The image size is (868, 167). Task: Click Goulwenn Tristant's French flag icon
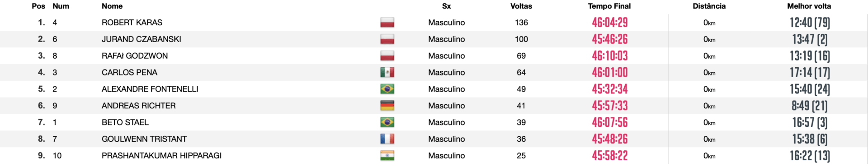pos(387,139)
